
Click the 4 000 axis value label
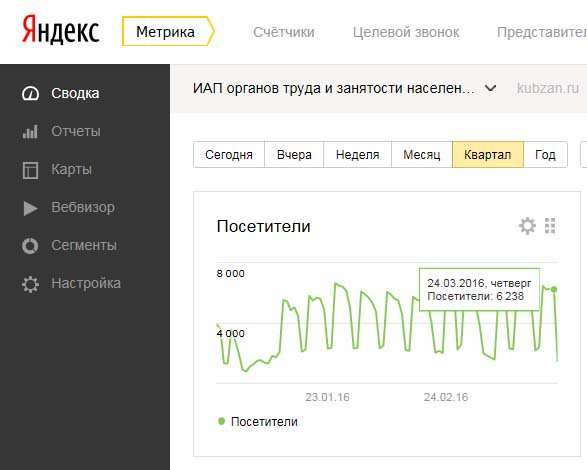231,333
